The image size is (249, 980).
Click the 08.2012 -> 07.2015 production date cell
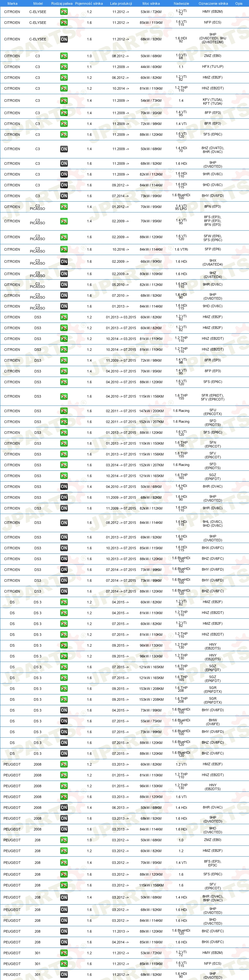coord(121,523)
